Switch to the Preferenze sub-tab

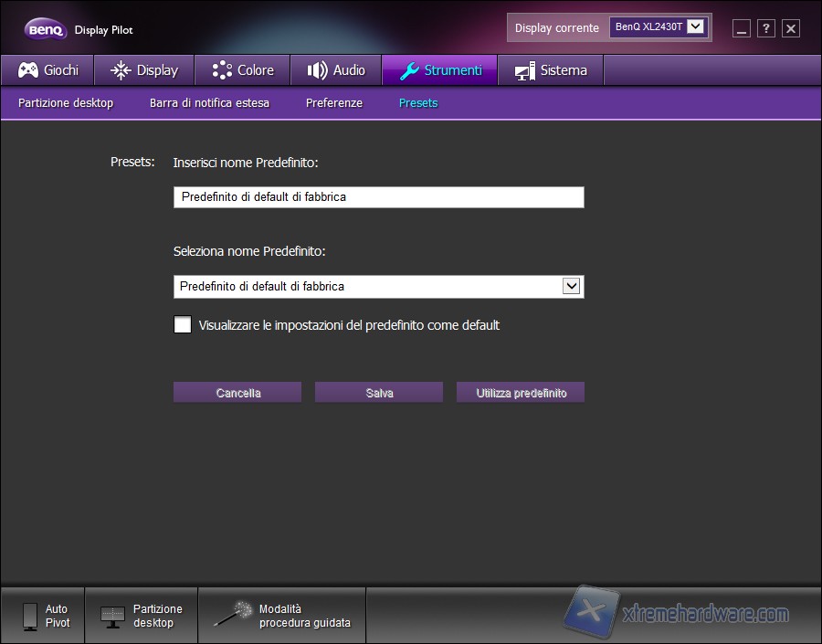(x=334, y=103)
